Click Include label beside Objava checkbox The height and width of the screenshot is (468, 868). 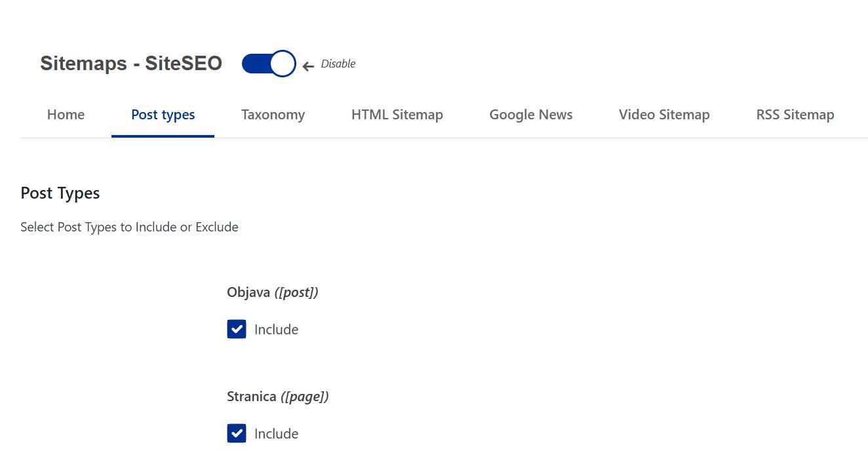(276, 329)
